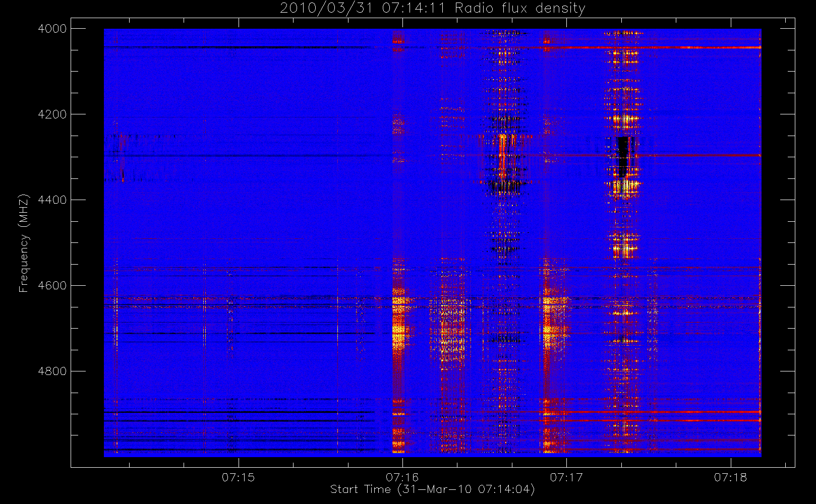Click the 4800 frequency tick label
This screenshot has width=816, height=504.
(x=52, y=371)
